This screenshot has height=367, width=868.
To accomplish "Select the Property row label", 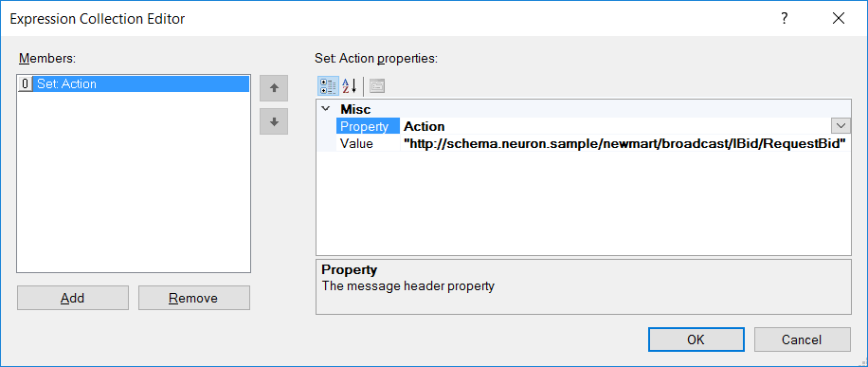I will pyautogui.click(x=368, y=126).
